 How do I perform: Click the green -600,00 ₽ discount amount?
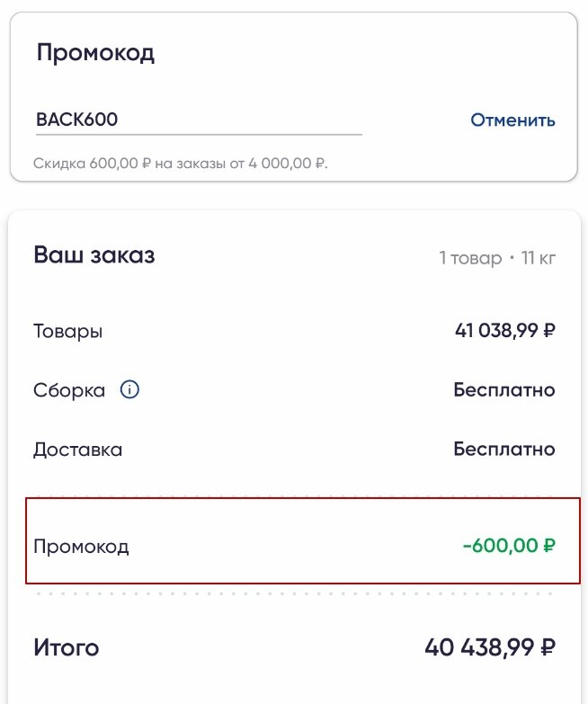pos(508,546)
